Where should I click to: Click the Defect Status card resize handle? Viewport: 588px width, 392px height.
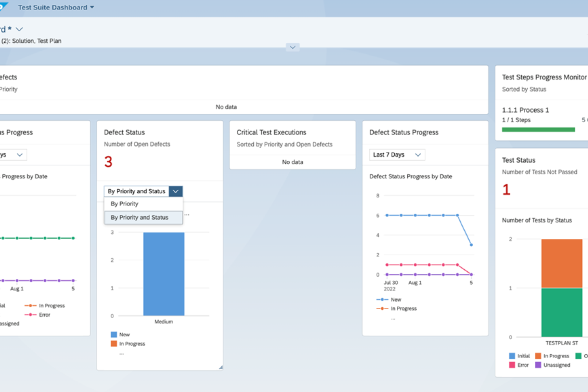221,367
